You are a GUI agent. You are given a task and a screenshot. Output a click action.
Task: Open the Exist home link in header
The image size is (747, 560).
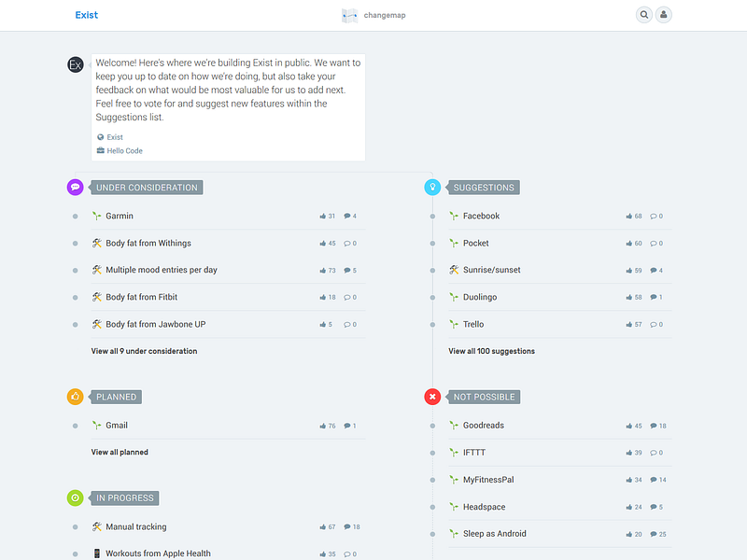click(x=87, y=15)
